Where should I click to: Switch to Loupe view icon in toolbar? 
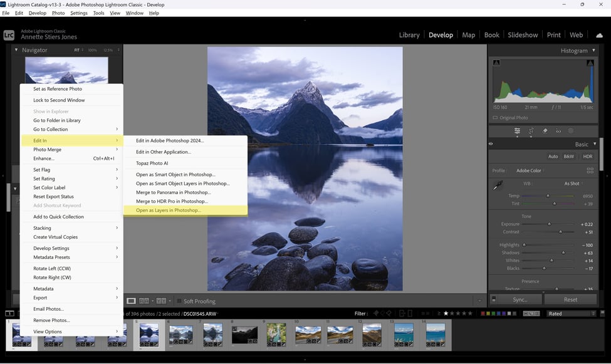132,301
